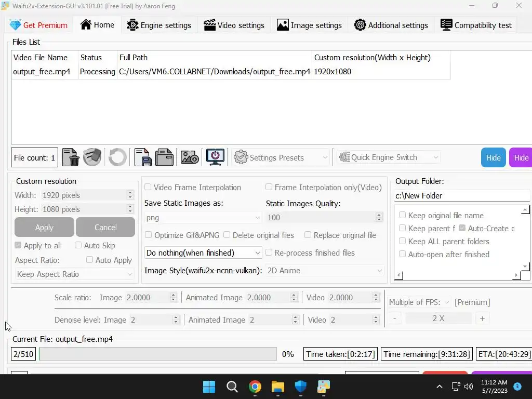532x399 pixels.
Task: Open the Compatibility test tab
Action: pos(476,25)
